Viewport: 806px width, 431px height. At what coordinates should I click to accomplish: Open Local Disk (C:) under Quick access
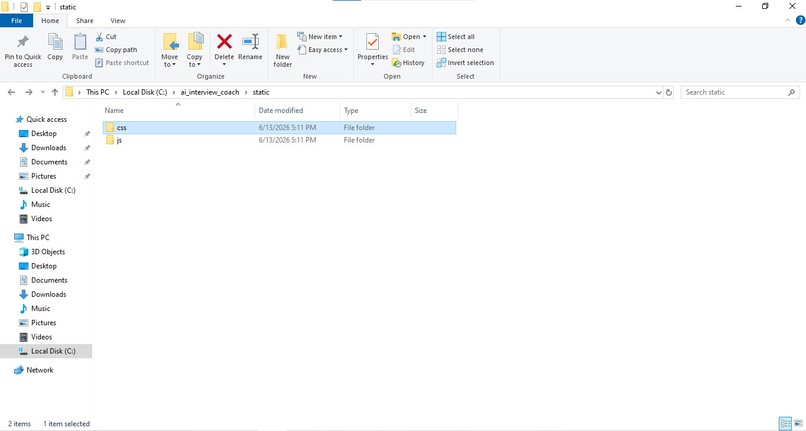point(53,190)
